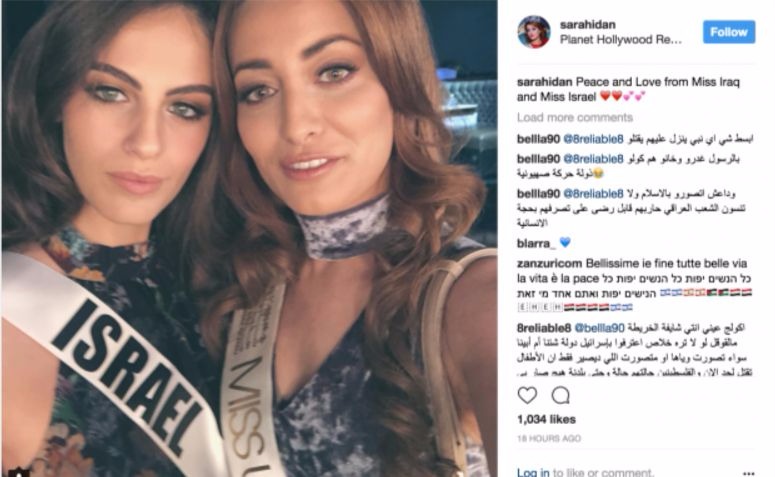Click the Log in link
The height and width of the screenshot is (477, 775).
coord(533,473)
